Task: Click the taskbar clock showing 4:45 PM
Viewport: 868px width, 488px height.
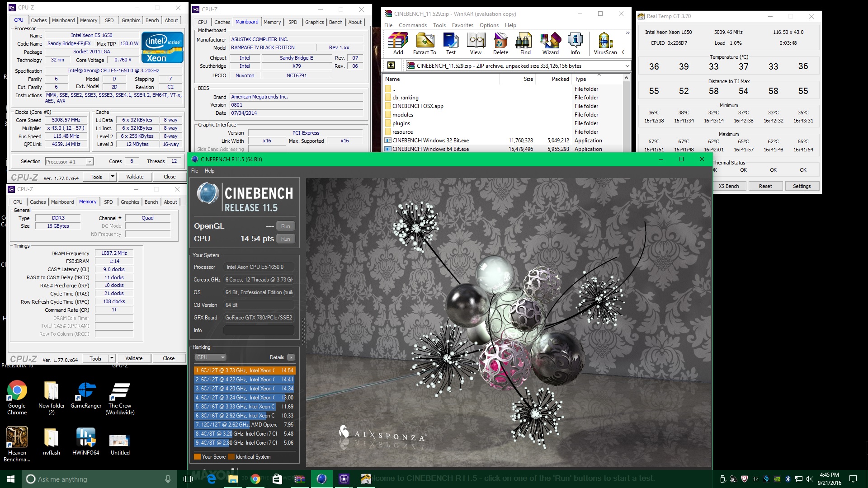Action: point(829,479)
